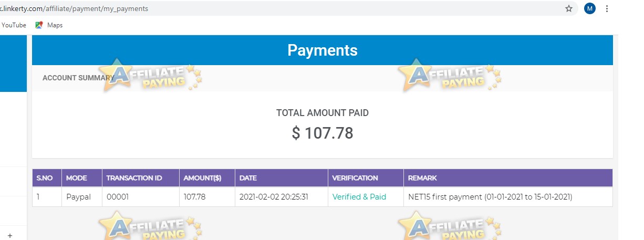Viewport: 644px width, 240px height.
Task: Click the DATE column header
Action: [x=282, y=178]
